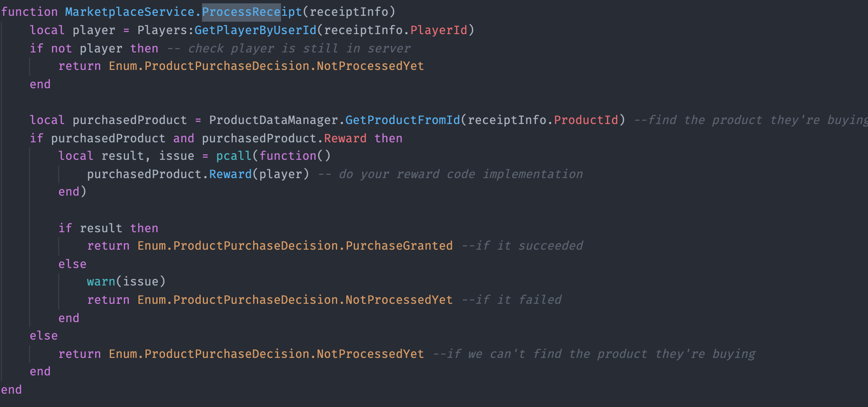
Task: Click the first NotProcessedYet enum value
Action: [370, 66]
